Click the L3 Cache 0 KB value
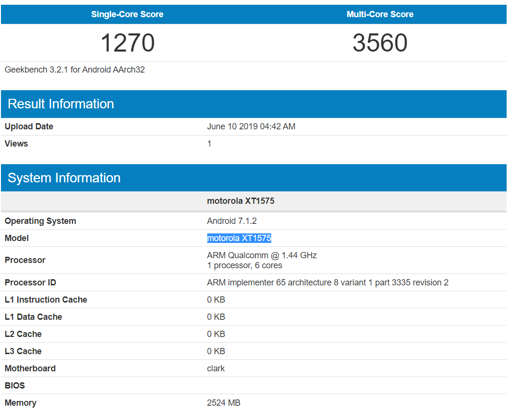The height and width of the screenshot is (420, 509). (216, 352)
